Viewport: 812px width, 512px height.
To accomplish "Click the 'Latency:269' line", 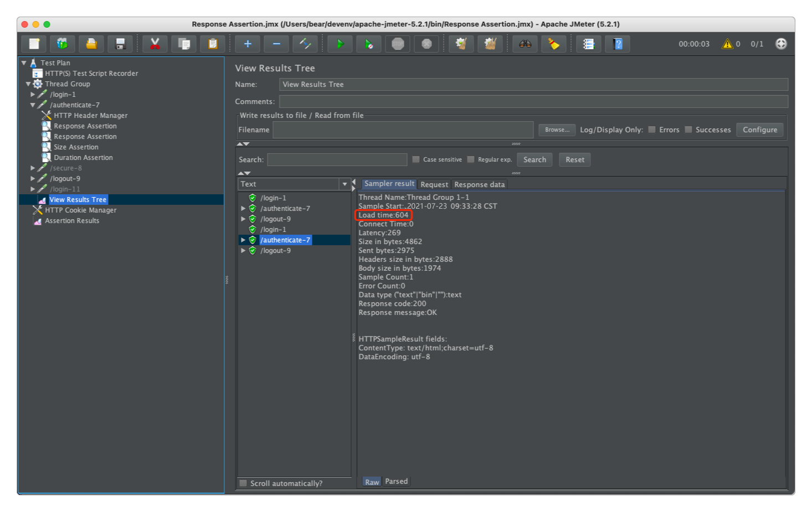I will click(x=379, y=233).
